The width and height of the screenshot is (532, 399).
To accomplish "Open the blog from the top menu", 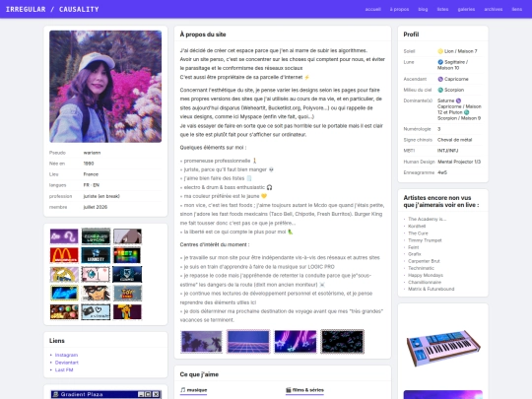I will point(423,9).
